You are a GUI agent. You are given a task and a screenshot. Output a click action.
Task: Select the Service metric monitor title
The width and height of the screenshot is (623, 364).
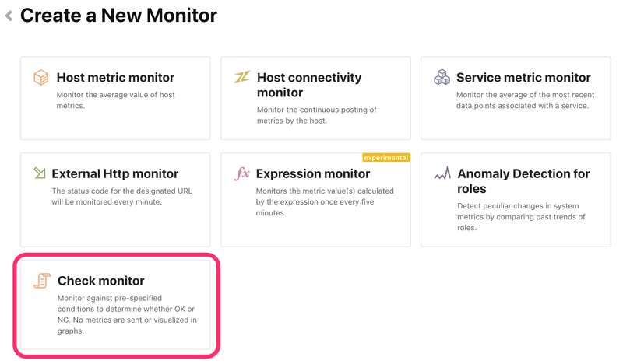523,78
